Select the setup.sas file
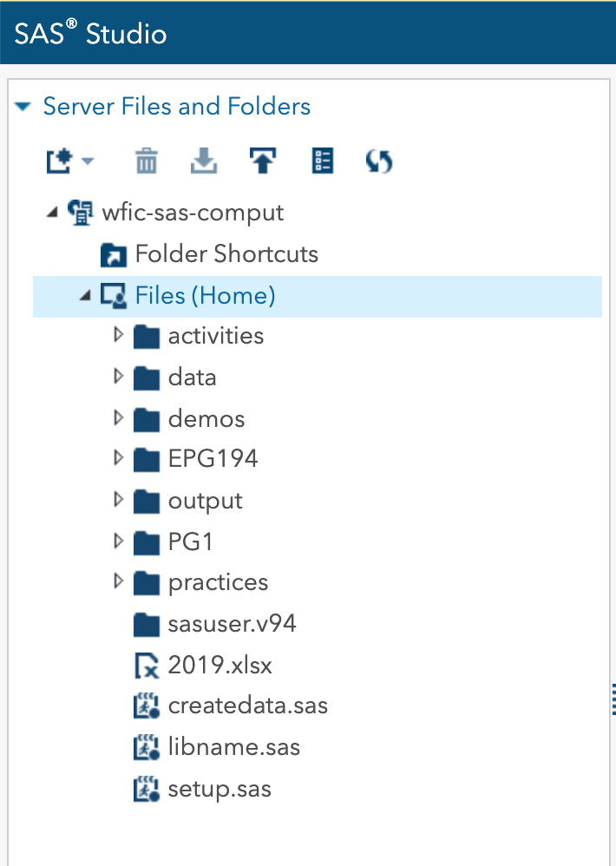The height and width of the screenshot is (866, 616). click(220, 789)
